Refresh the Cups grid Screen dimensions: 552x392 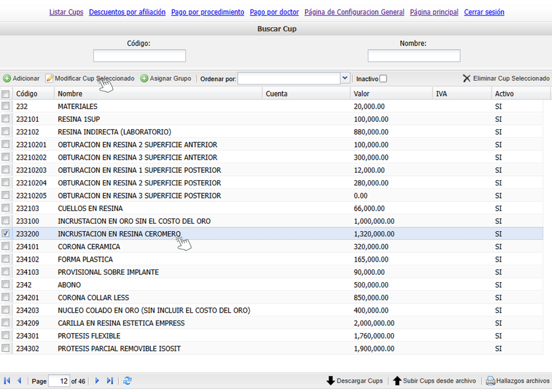pyautogui.click(x=127, y=381)
